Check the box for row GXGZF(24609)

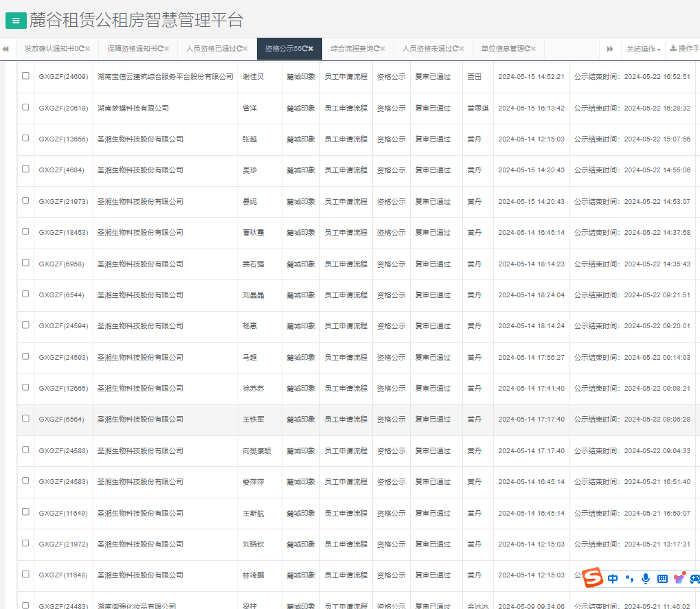point(25,76)
